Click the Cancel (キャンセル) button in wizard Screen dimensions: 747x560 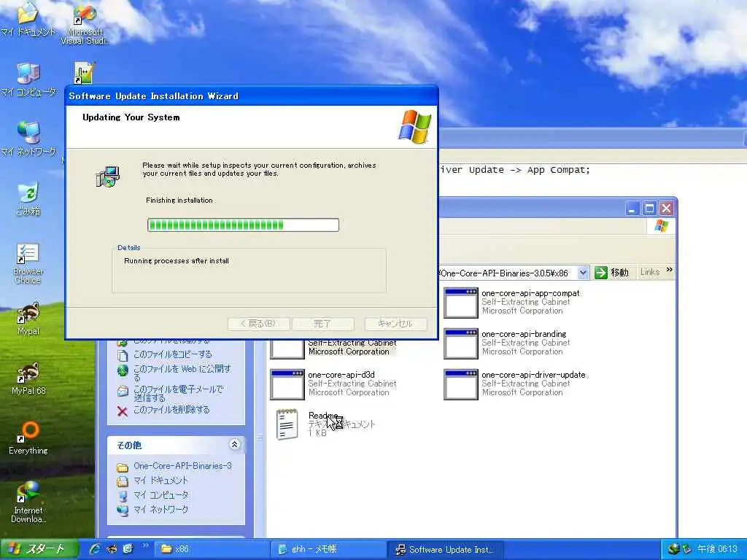coord(395,324)
